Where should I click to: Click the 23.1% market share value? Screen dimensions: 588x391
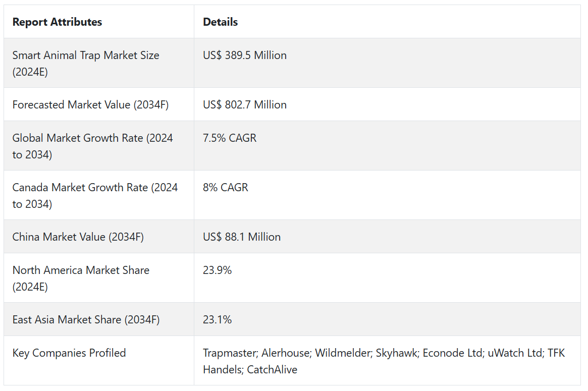point(218,320)
